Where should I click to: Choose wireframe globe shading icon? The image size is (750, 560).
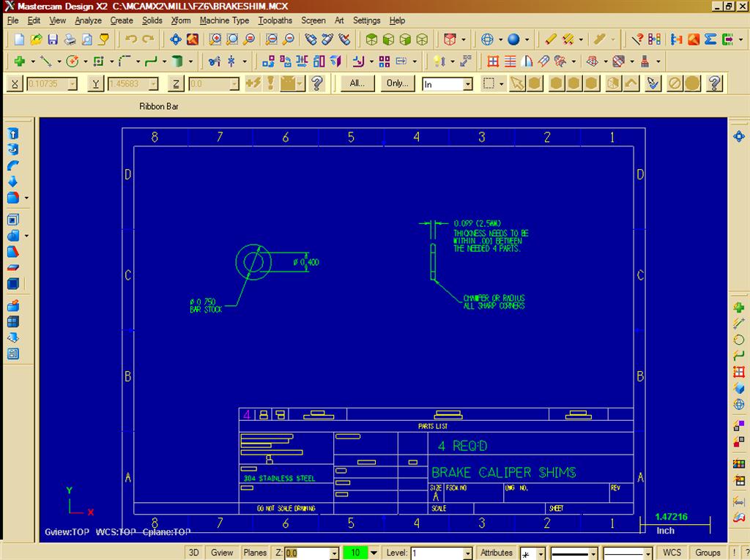tap(487, 40)
